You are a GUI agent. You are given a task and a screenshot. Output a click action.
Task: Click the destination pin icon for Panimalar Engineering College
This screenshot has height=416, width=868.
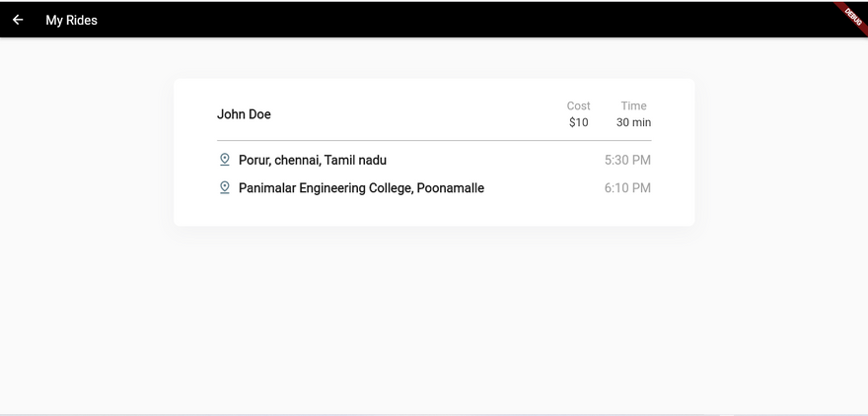point(224,188)
